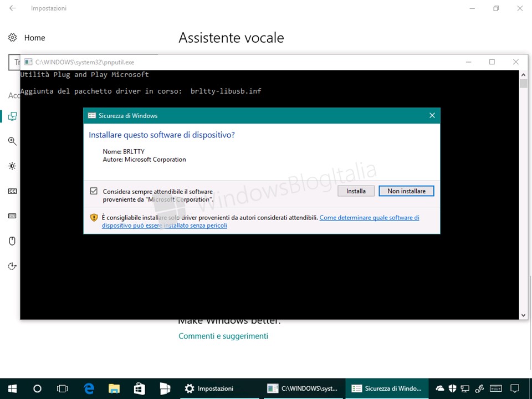Open the Home gear icon in Settings
Screen dimensions: 532x399
point(13,38)
